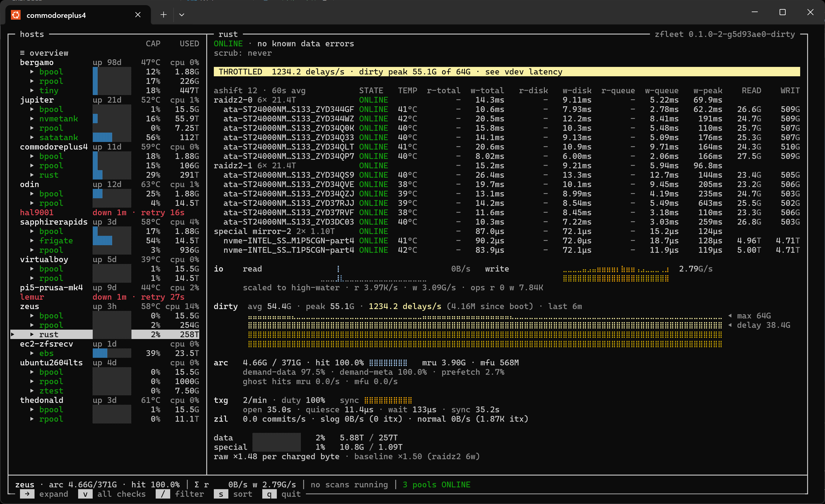825x504 pixels.
Task: Click the s key for sort
Action: pos(221,494)
